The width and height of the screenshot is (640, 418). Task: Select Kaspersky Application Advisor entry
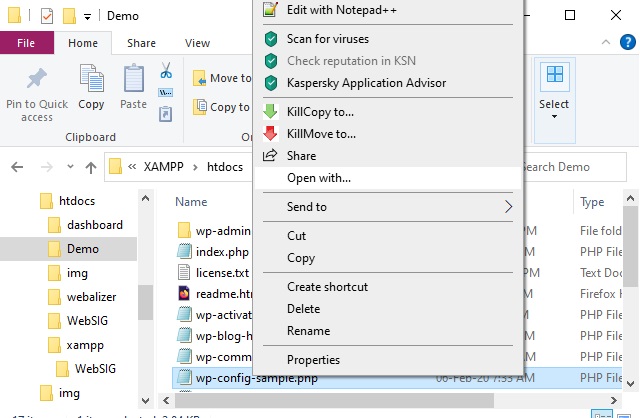coord(388,83)
